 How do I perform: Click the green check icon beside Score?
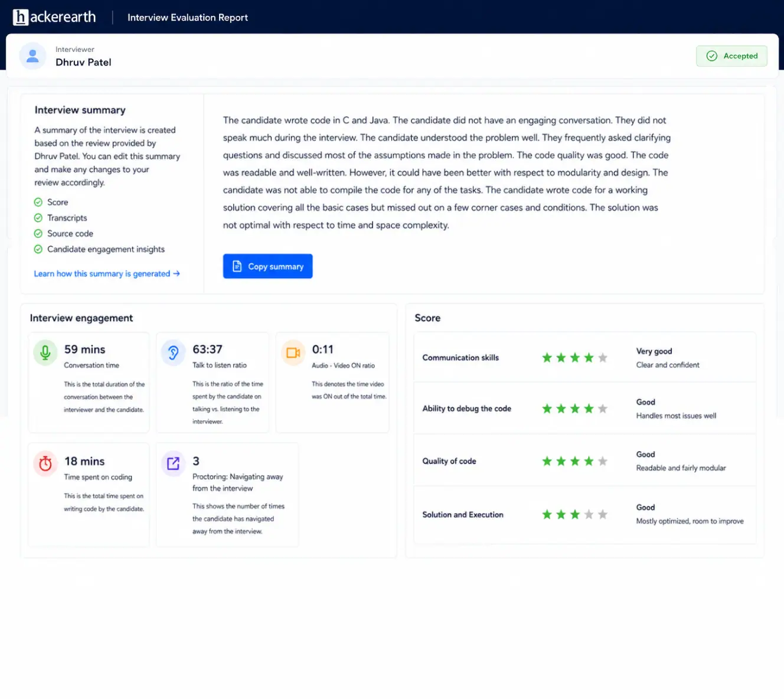click(x=38, y=202)
